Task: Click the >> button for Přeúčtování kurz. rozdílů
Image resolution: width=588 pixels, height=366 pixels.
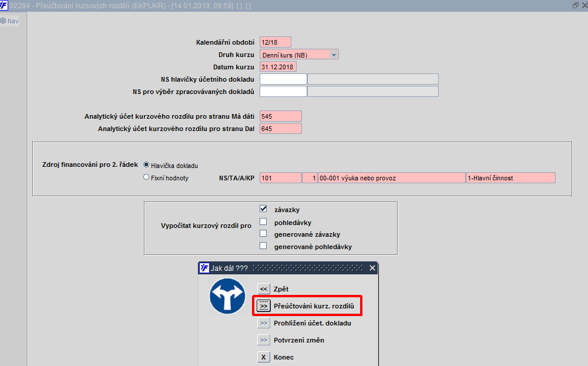Action: pos(264,306)
